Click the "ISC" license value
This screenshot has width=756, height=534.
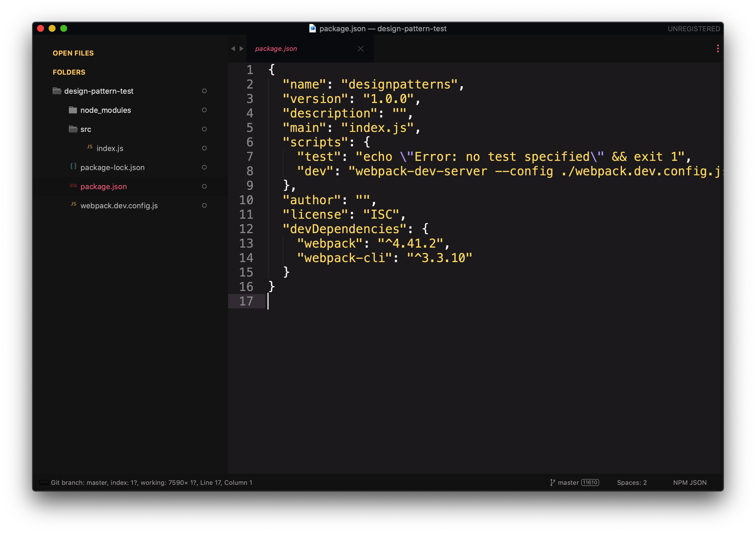(x=381, y=215)
